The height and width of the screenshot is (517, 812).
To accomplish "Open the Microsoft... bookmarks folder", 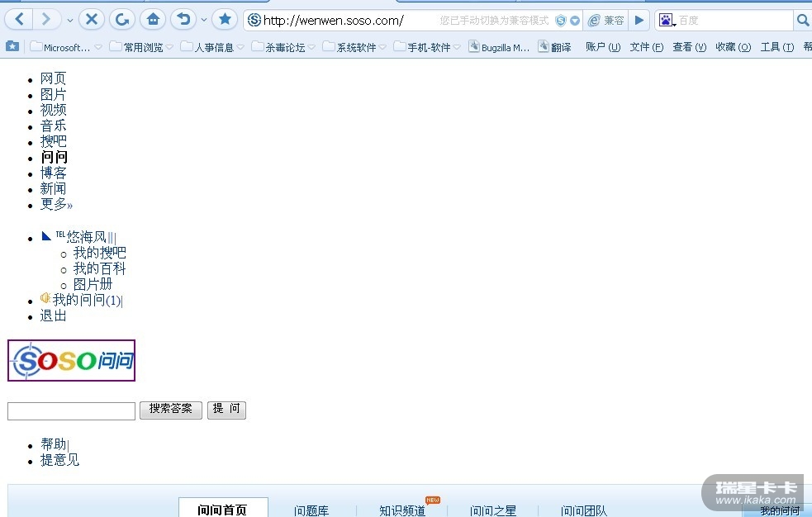I will coord(66,47).
